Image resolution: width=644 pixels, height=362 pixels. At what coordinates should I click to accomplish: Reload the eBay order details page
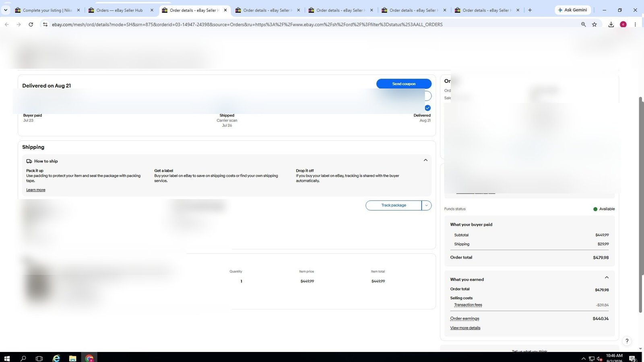coord(31,25)
